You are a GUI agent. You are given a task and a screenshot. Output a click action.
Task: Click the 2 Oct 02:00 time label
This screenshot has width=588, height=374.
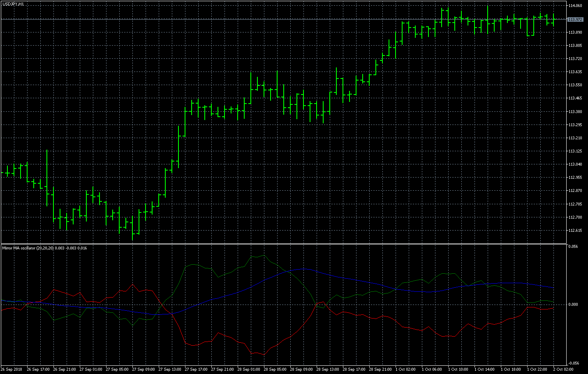pyautogui.click(x=563, y=369)
